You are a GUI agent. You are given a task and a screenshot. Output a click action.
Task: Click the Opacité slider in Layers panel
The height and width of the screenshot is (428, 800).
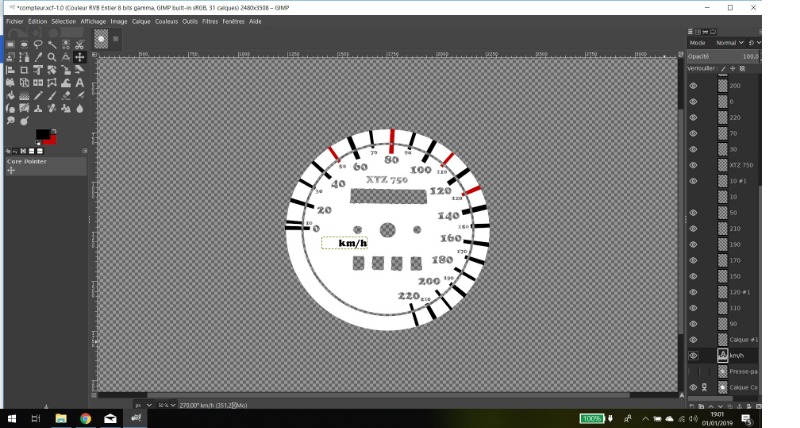click(722, 56)
